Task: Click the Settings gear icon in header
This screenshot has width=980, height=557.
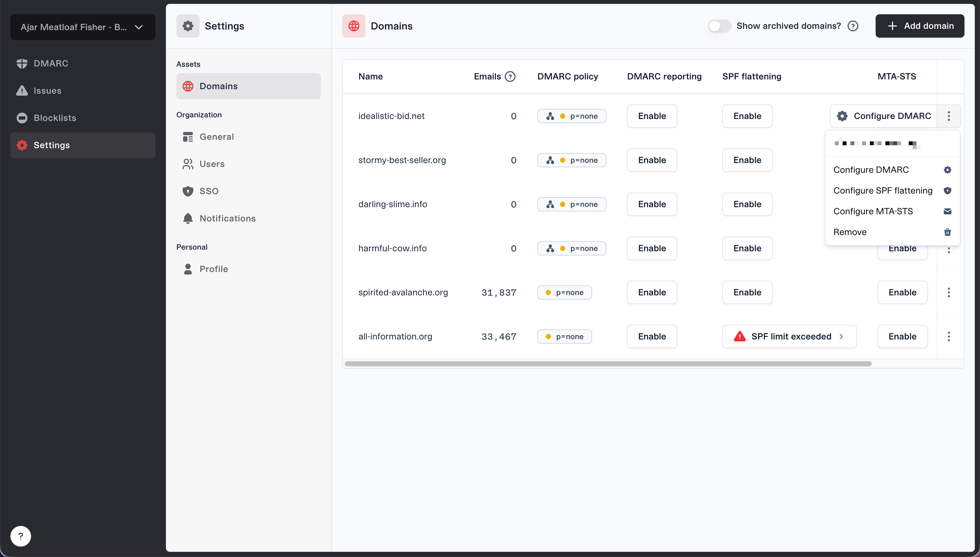Action: (188, 26)
